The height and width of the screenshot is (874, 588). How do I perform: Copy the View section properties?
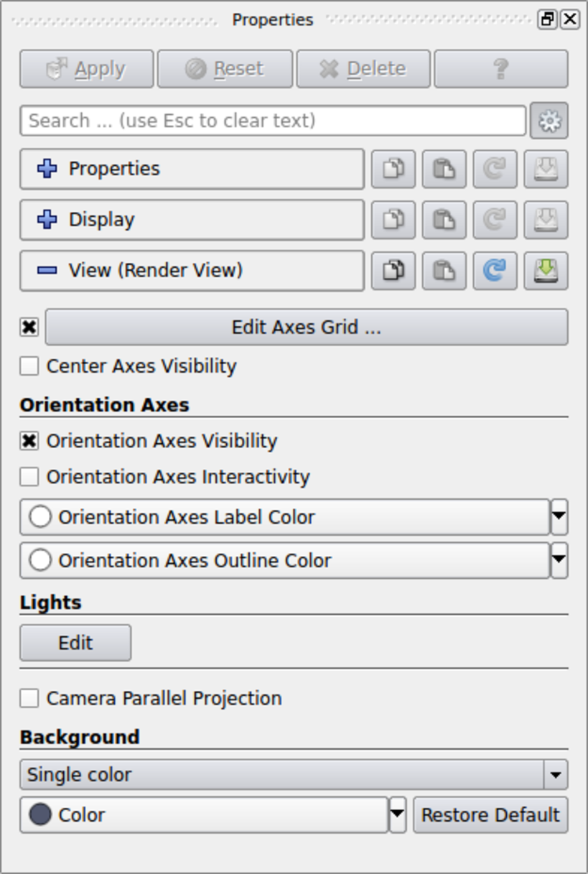[393, 271]
